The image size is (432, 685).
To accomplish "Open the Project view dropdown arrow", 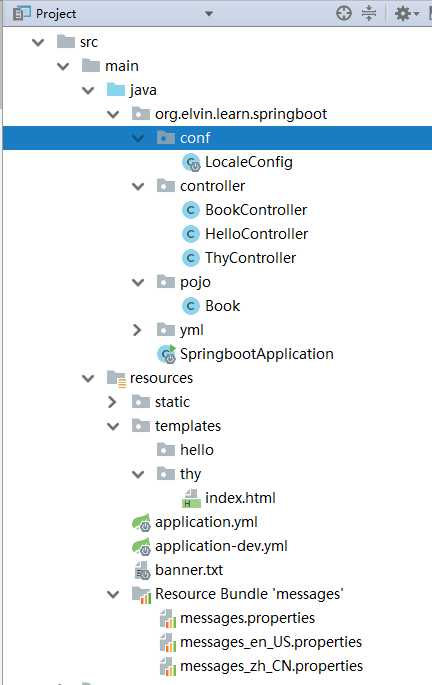I will click(x=209, y=14).
